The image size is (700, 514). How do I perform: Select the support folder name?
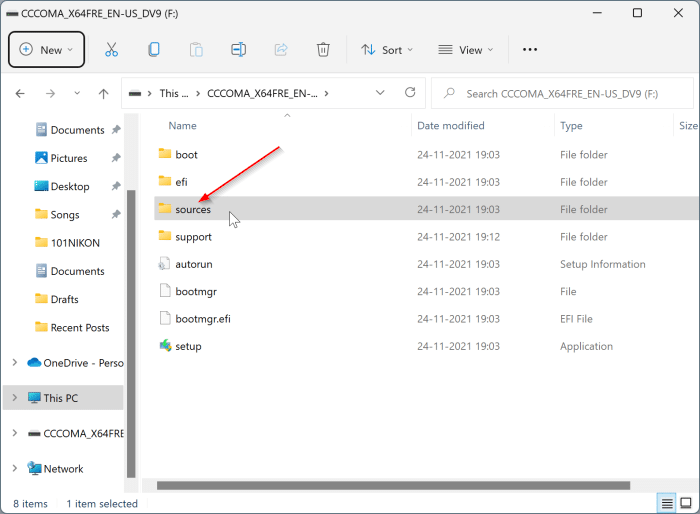pos(193,237)
